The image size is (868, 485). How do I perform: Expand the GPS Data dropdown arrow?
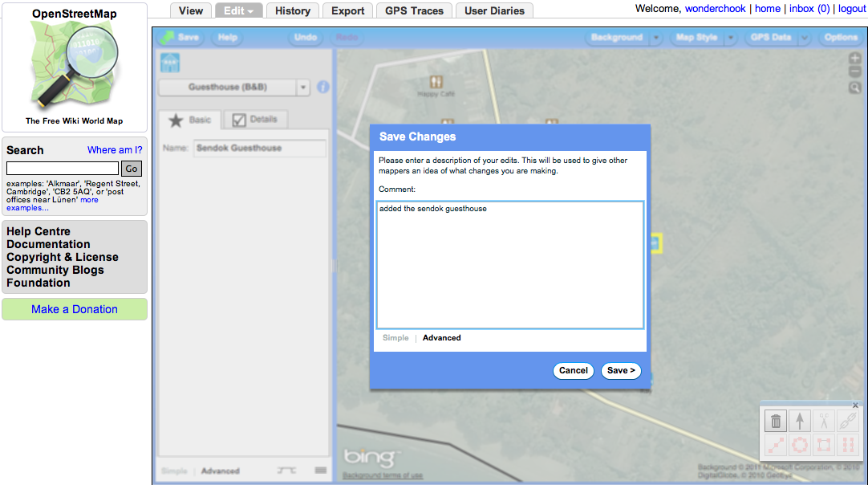coord(805,38)
